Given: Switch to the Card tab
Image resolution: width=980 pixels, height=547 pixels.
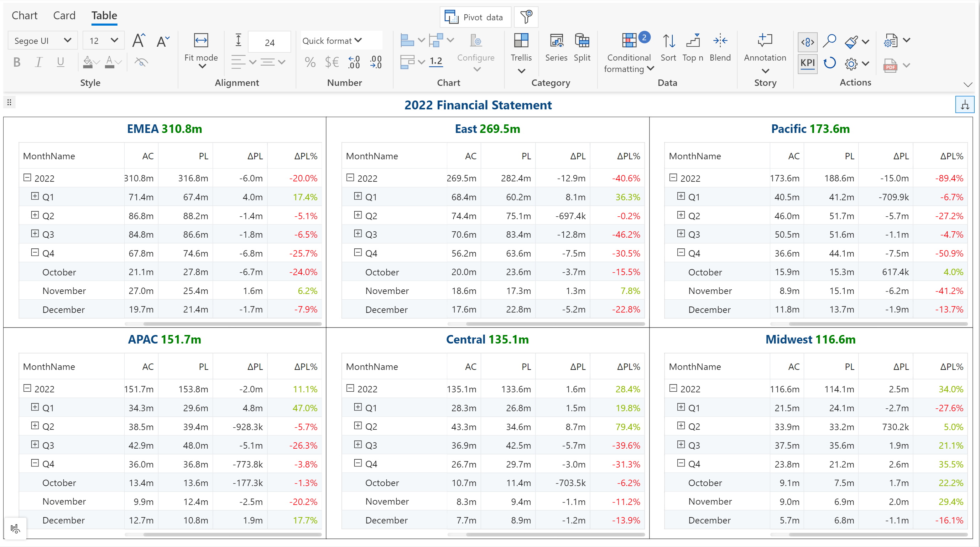Looking at the screenshot, I should [x=64, y=16].
